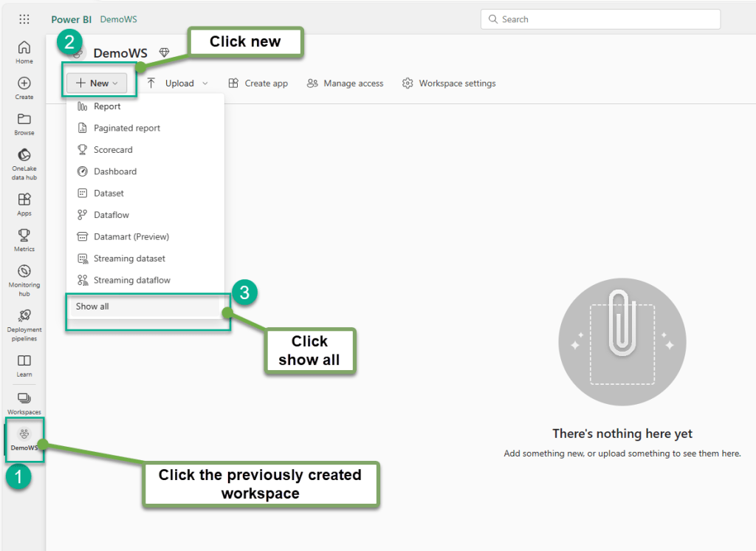Screen dimensions: 756x551
Task: Click the Create app button
Action: click(258, 83)
